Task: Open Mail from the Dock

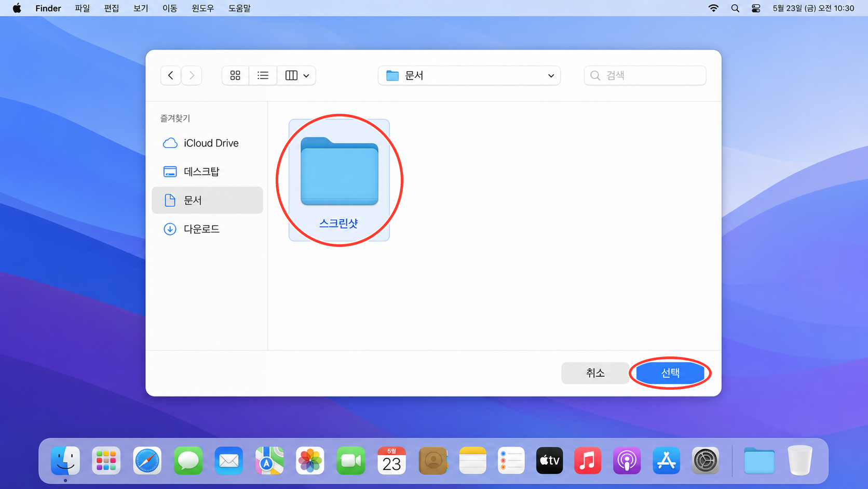Action: [x=228, y=460]
